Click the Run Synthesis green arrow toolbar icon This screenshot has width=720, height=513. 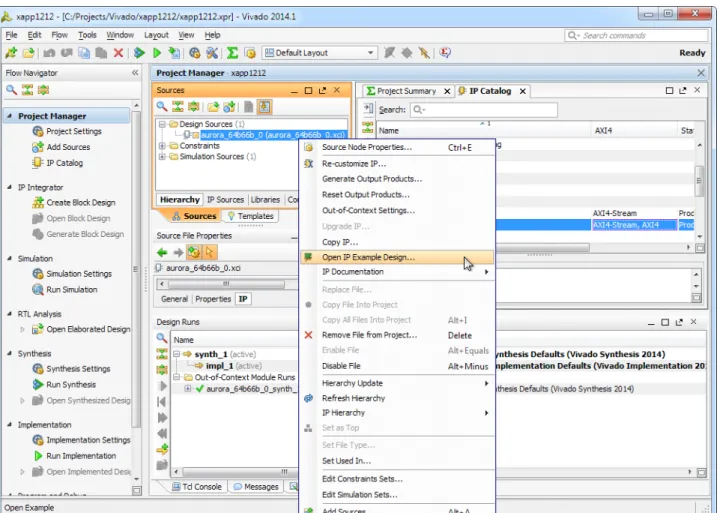[x=139, y=53]
